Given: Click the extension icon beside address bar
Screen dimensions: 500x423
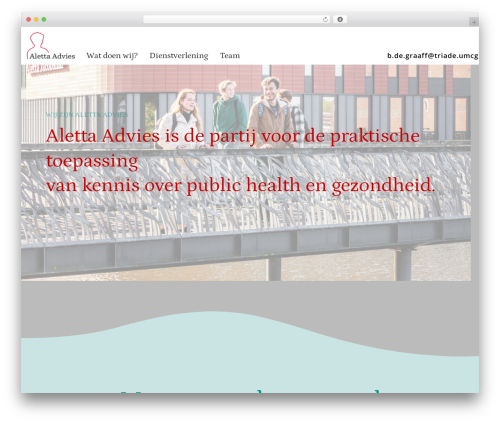Looking at the screenshot, I should tap(340, 20).
